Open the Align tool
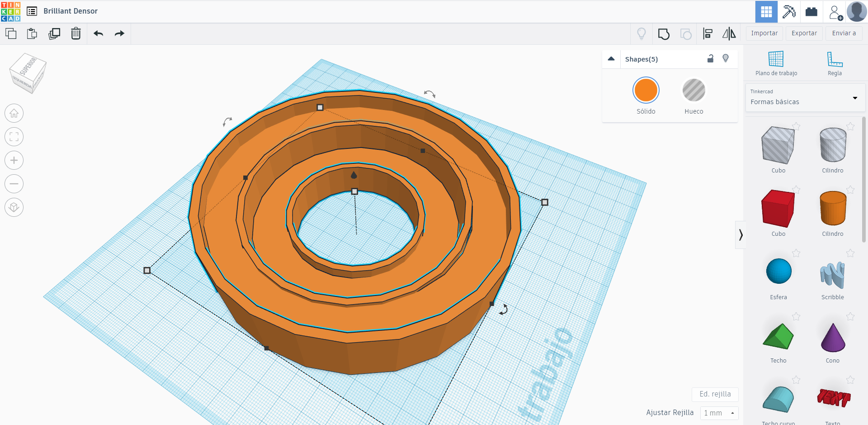The height and width of the screenshot is (425, 868). click(x=708, y=33)
